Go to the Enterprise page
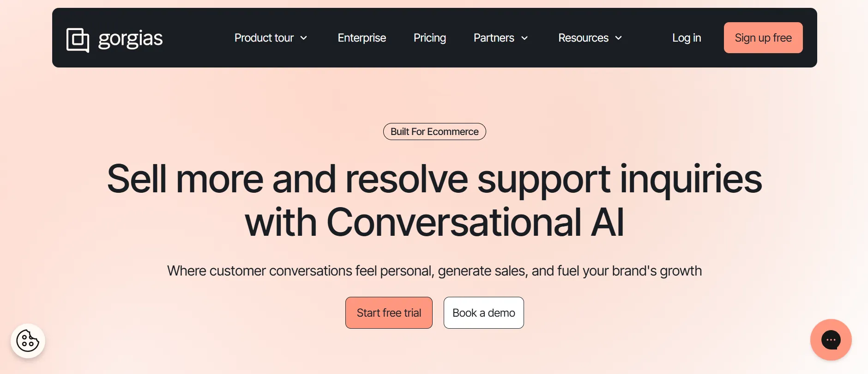This screenshot has width=868, height=374. coord(362,38)
